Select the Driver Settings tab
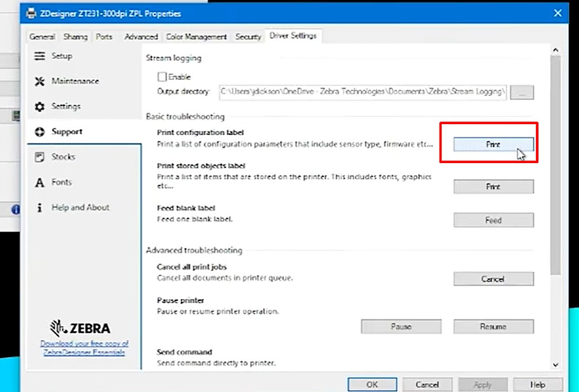 (x=293, y=36)
